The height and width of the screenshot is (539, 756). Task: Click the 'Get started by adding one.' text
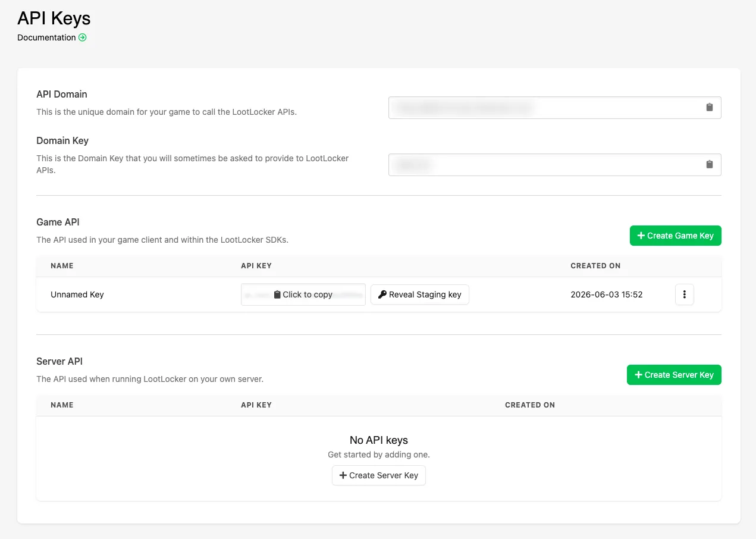379,455
